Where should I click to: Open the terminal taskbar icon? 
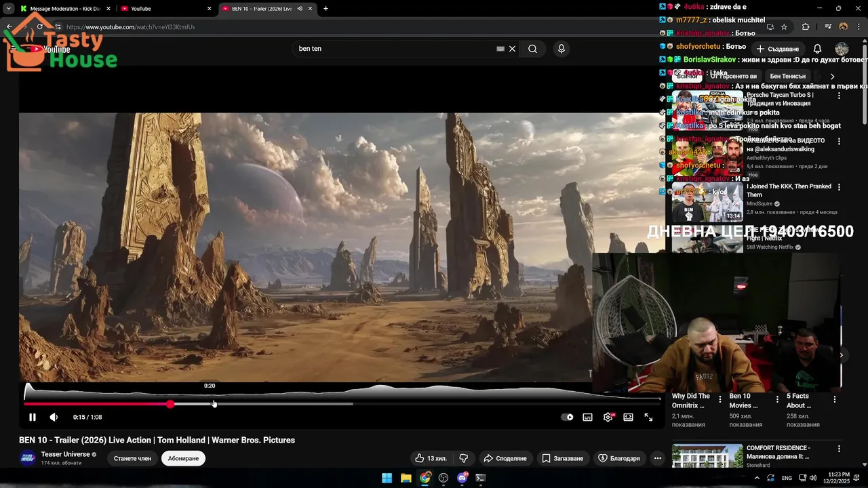481,478
